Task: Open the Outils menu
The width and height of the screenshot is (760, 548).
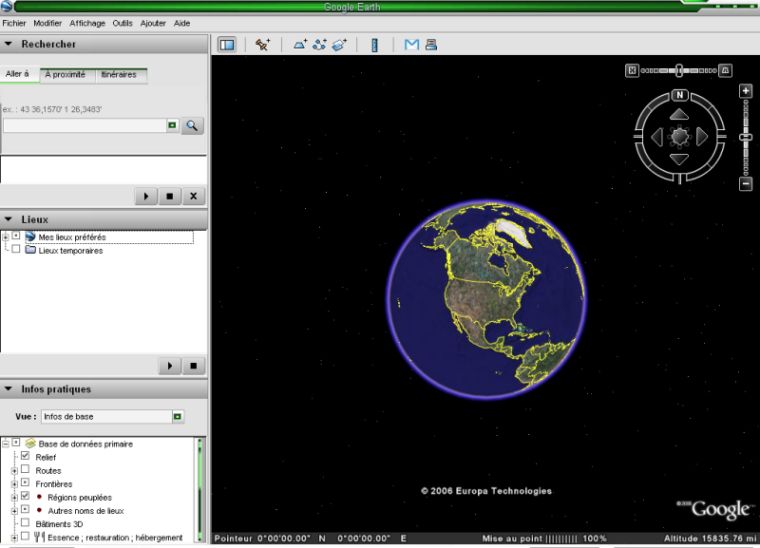Action: (x=122, y=23)
